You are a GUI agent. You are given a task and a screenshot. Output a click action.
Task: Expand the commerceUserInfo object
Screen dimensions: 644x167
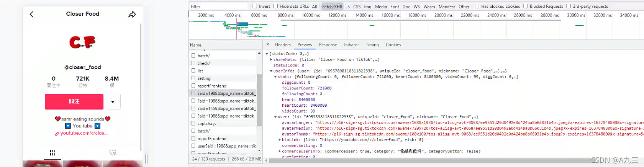coord(280,151)
